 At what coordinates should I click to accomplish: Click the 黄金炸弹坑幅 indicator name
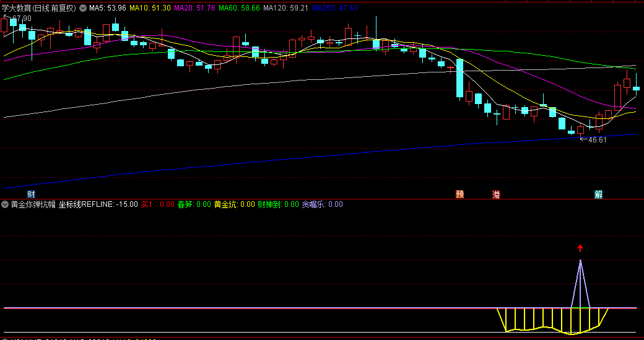[33, 204]
